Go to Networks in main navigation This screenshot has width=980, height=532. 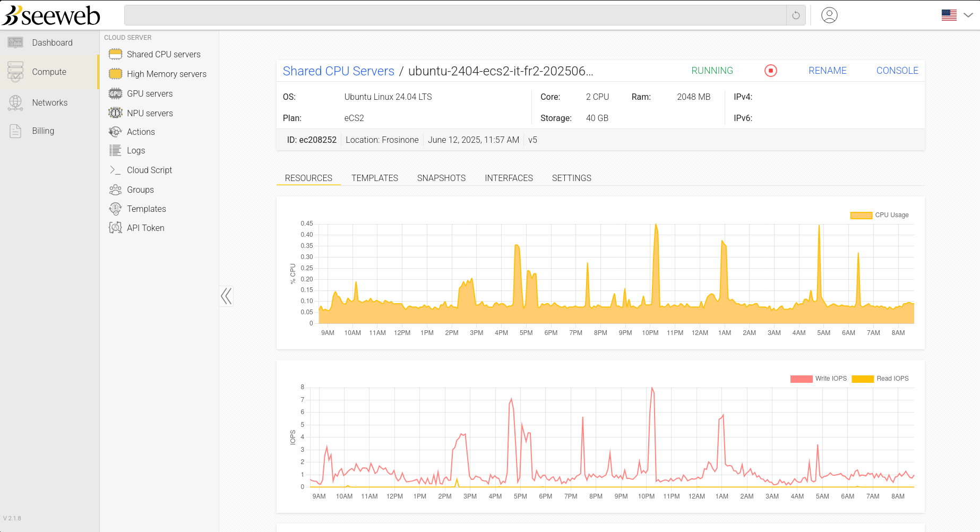coord(50,102)
